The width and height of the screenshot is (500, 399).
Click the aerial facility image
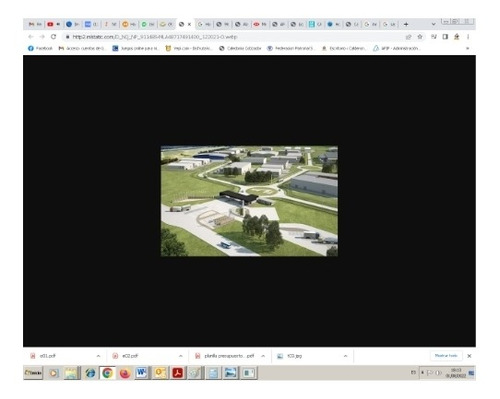pos(249,201)
